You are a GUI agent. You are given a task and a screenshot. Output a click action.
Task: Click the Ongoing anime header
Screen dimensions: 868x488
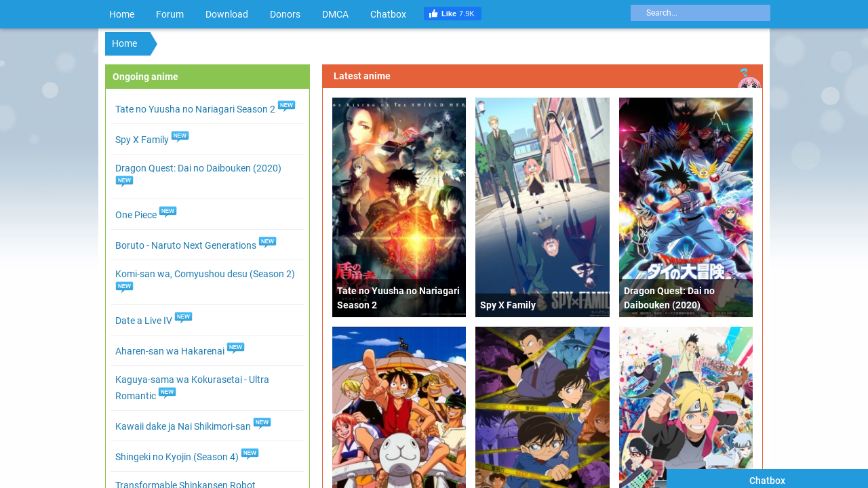(x=208, y=77)
